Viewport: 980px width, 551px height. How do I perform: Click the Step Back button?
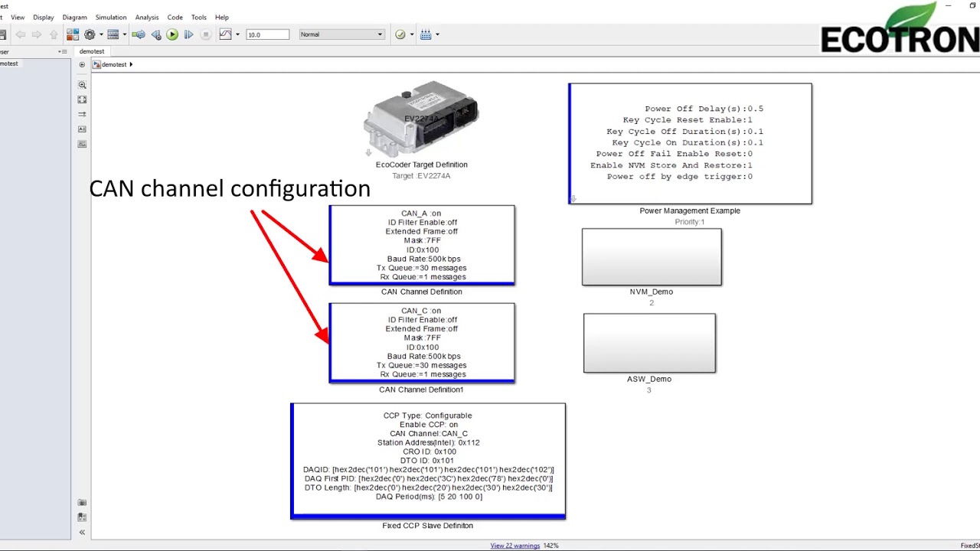[x=156, y=34]
